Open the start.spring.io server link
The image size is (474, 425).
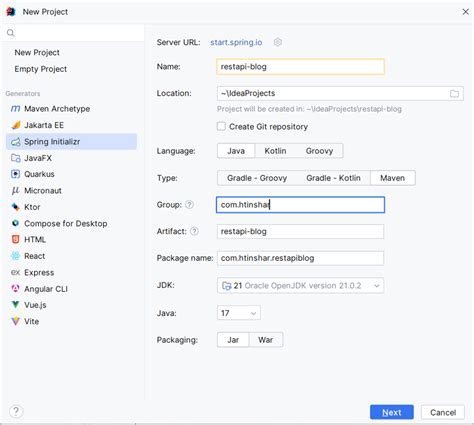(x=236, y=42)
